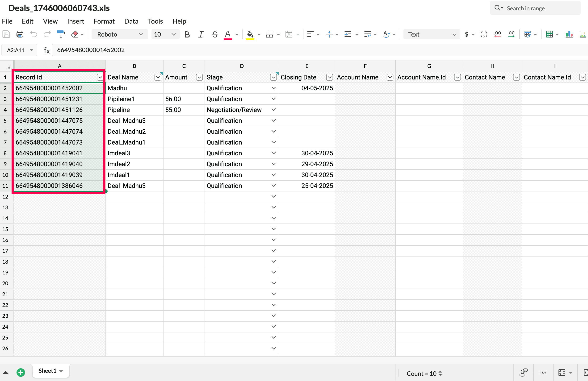
Task: Toggle the Closing Date column filter button
Action: coord(329,77)
